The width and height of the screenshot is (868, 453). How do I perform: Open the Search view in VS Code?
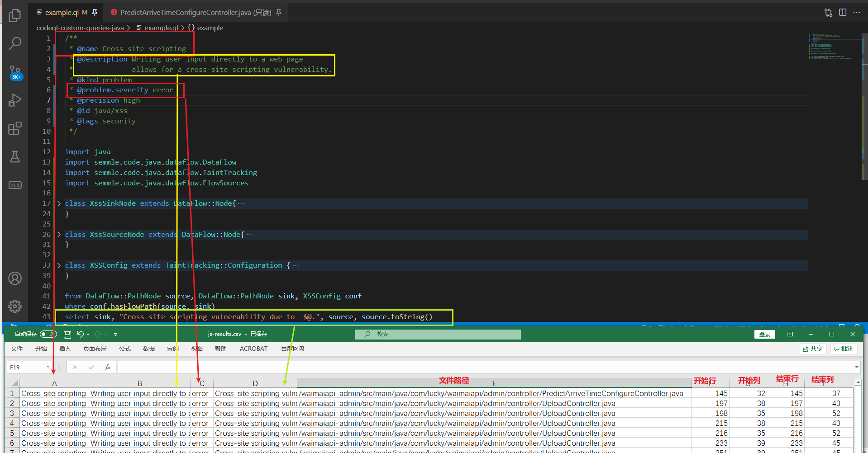tap(15, 43)
